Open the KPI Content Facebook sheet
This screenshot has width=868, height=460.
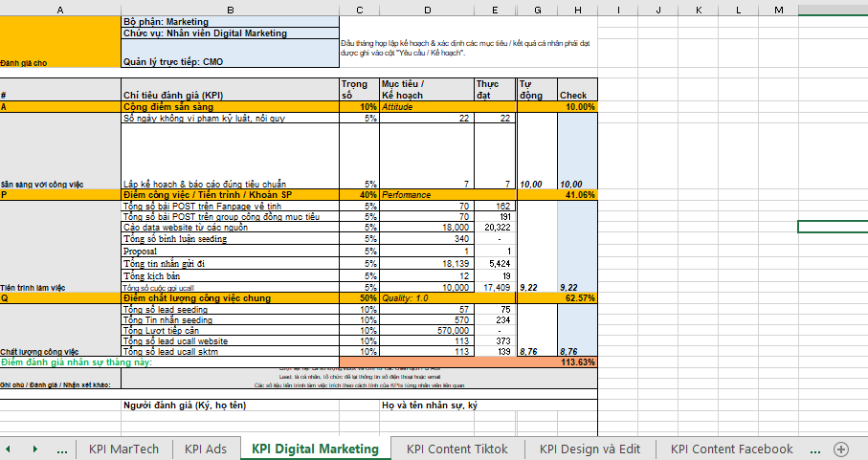point(731,449)
